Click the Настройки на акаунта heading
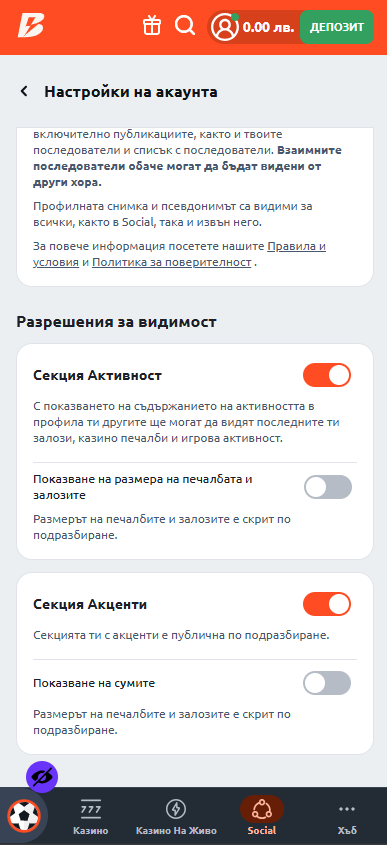 pyautogui.click(x=131, y=92)
